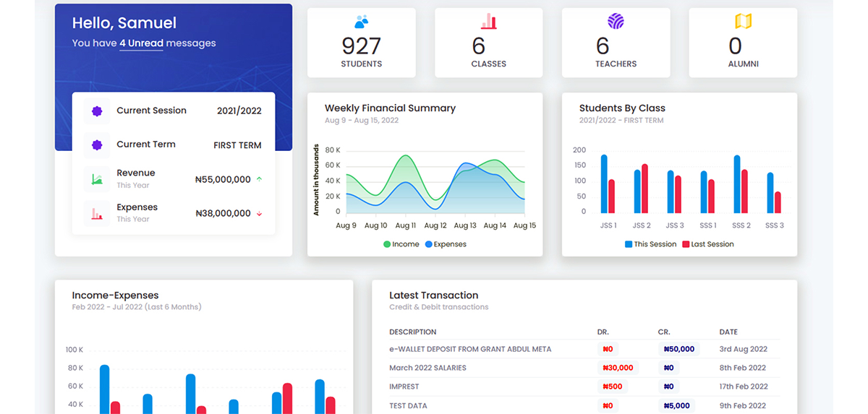Click the Weekly Financial Summary title
This screenshot has height=414, width=868.
390,108
